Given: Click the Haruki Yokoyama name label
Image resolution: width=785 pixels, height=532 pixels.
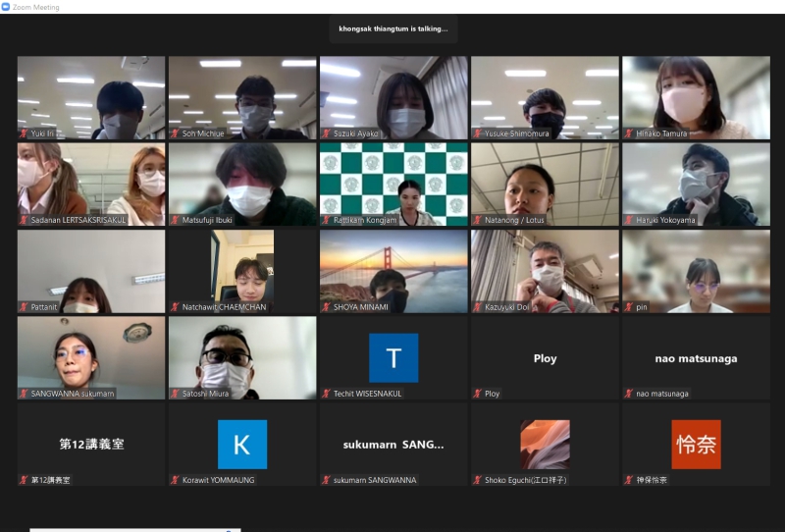Looking at the screenshot, I should tap(670, 220).
